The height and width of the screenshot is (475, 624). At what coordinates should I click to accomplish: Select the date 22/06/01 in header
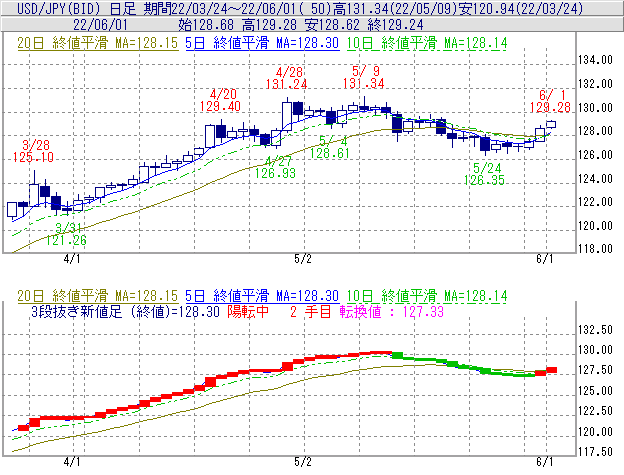(100, 25)
